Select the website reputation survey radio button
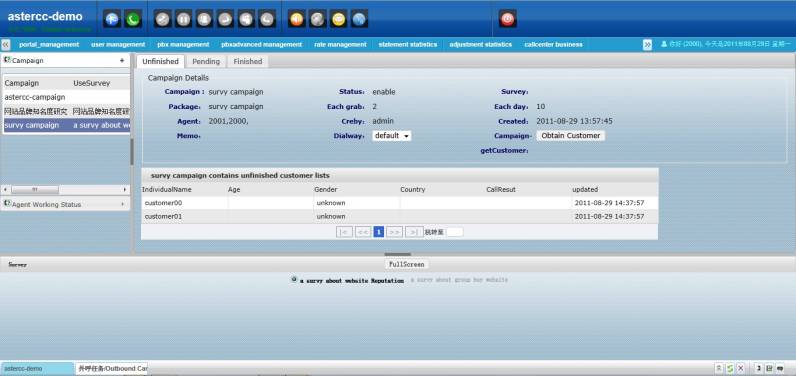 [x=293, y=280]
